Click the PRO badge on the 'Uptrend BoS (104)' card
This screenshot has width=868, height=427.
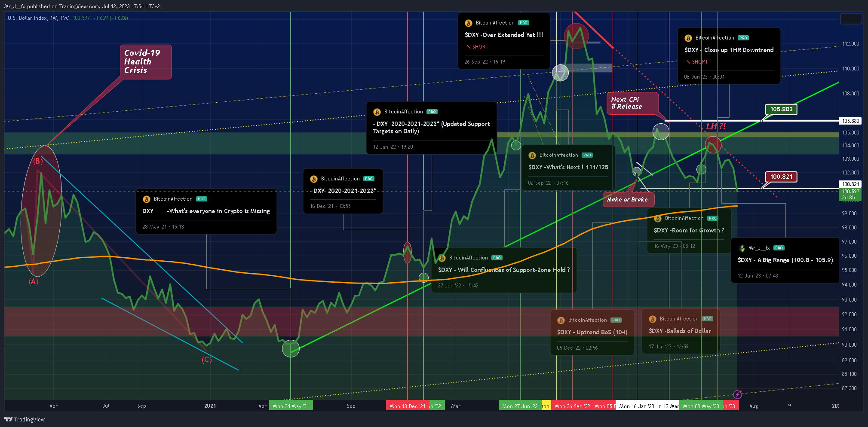[616, 320]
